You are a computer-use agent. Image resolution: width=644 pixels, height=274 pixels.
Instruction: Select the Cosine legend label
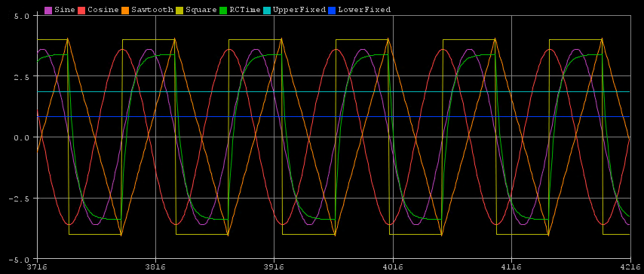click(x=103, y=10)
